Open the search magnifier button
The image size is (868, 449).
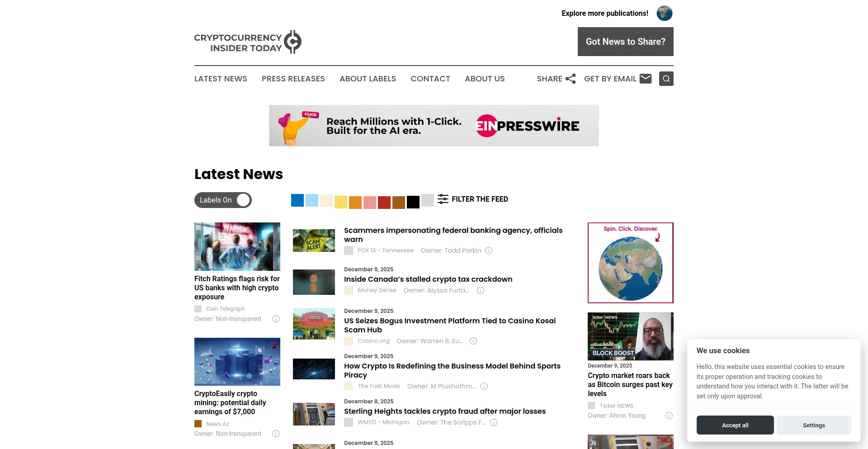pyautogui.click(x=666, y=79)
